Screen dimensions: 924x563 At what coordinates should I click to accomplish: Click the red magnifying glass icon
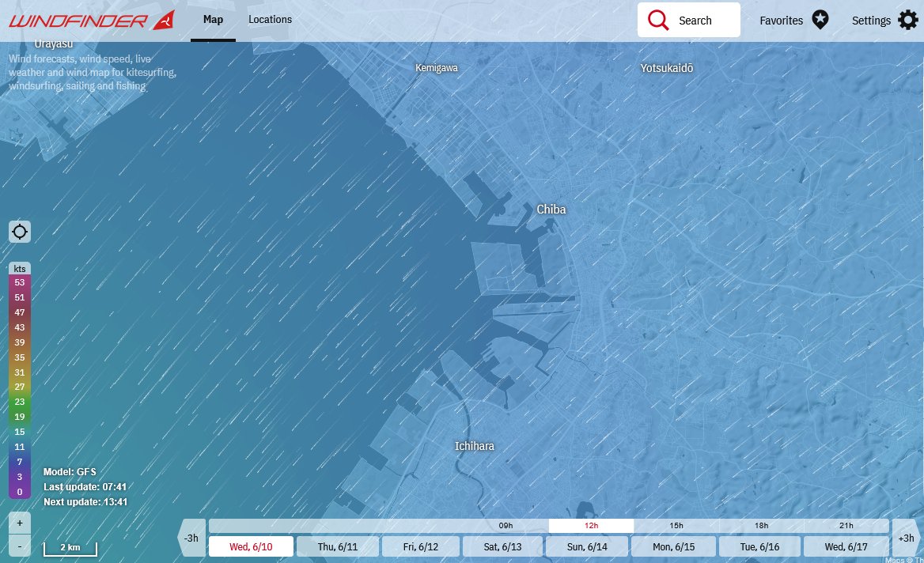pyautogui.click(x=657, y=20)
